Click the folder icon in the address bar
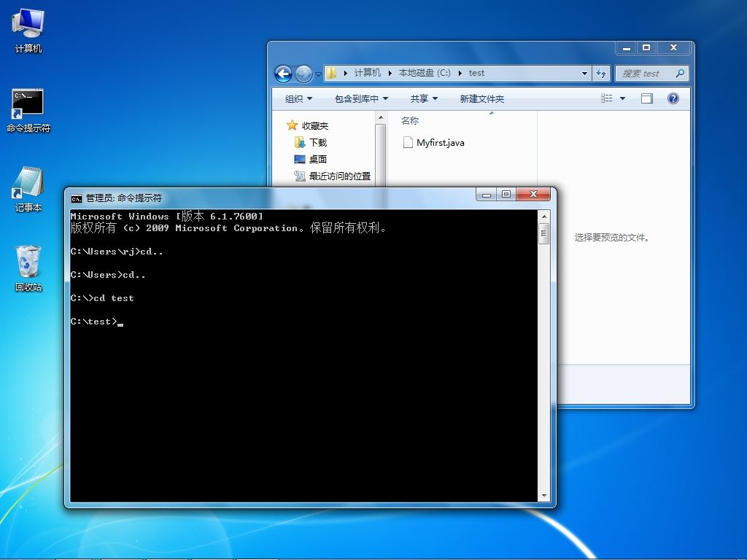This screenshot has width=747, height=560. pyautogui.click(x=332, y=73)
